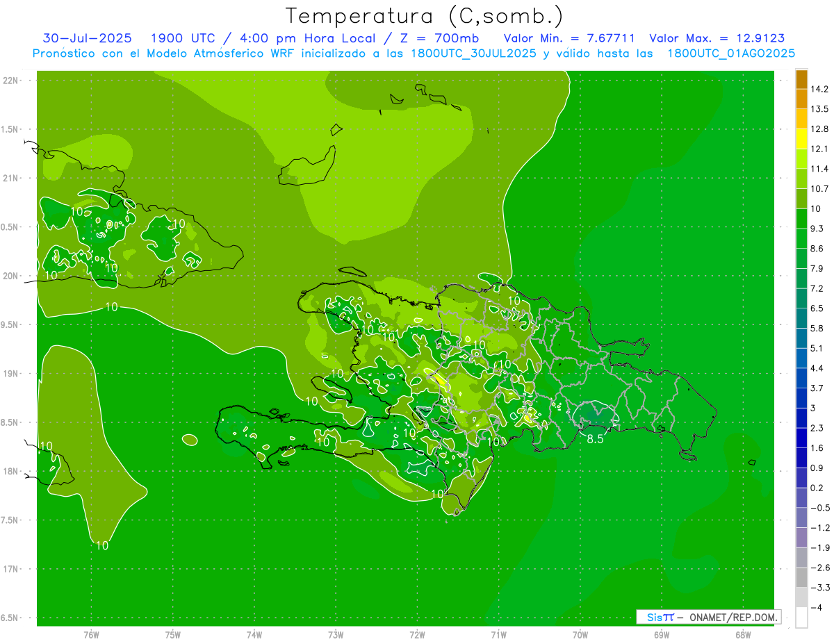Pick the gray swatch between -2.6 and -3.3
Screen dimensions: 834x644
click(801, 577)
